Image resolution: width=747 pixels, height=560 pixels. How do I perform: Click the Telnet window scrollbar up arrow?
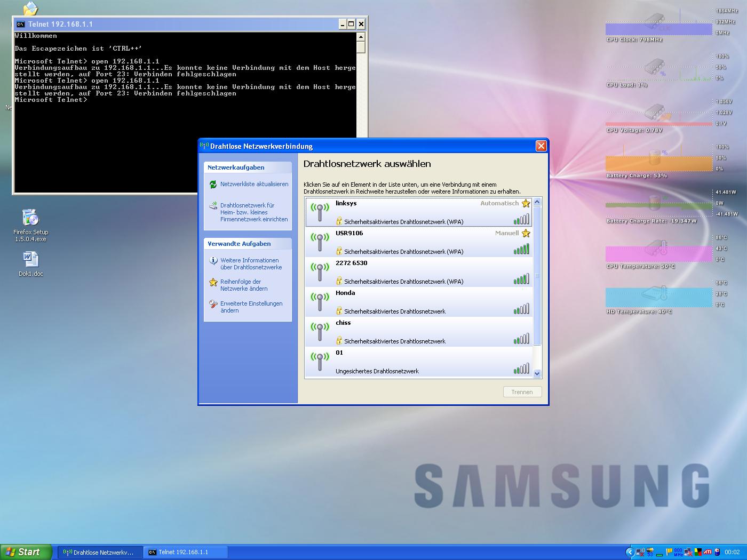click(361, 37)
